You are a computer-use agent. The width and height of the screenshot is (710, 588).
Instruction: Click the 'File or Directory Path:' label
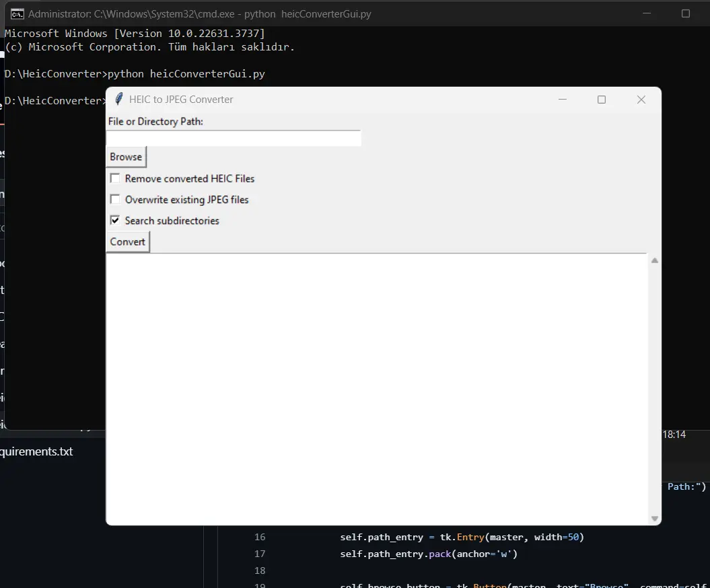(x=155, y=121)
